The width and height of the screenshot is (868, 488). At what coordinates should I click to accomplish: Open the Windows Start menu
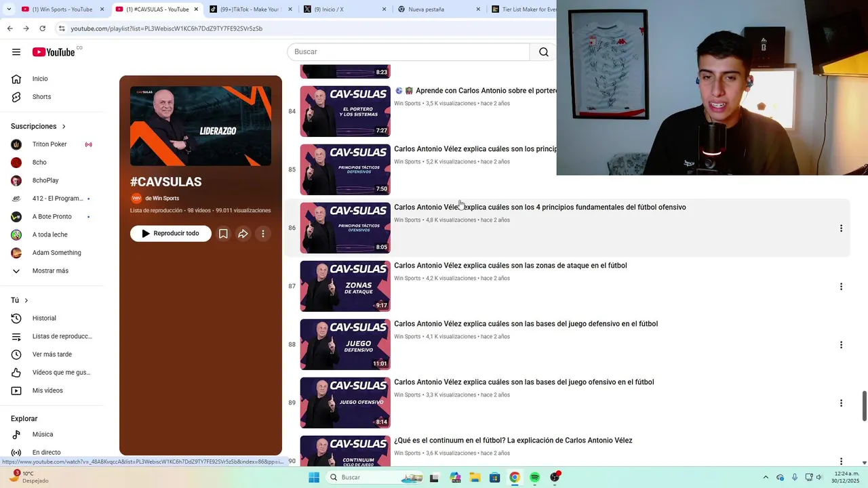click(x=313, y=477)
